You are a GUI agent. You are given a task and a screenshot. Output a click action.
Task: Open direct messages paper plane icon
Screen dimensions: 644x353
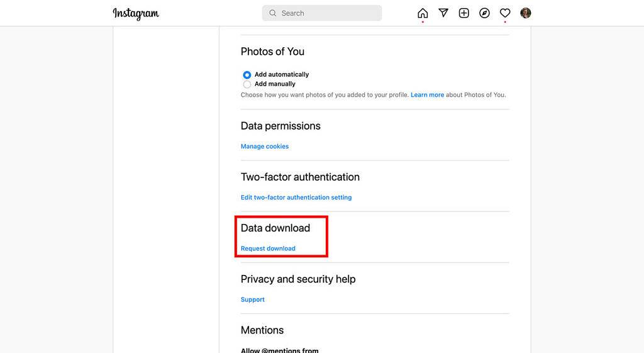click(443, 13)
